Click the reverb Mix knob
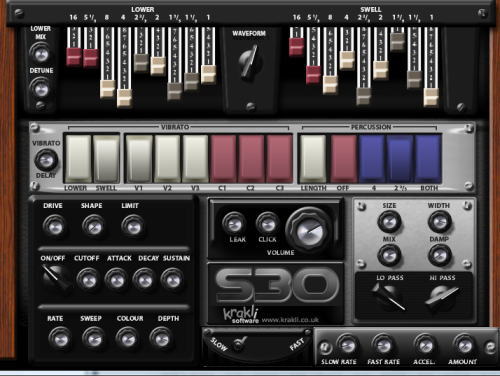The height and width of the screenshot is (376, 500). pyautogui.click(x=389, y=255)
